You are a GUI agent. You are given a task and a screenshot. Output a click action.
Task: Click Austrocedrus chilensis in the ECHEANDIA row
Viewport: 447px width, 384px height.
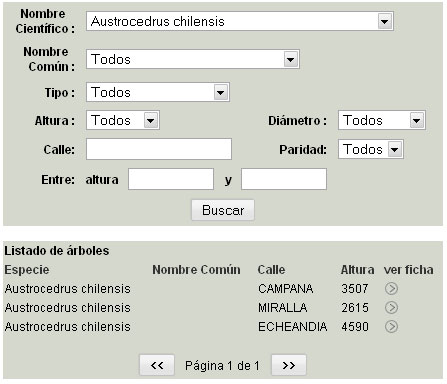[67, 327]
